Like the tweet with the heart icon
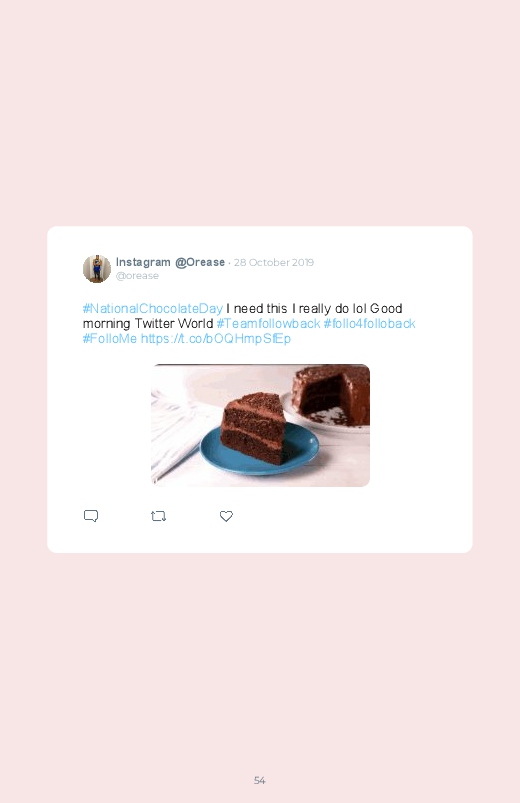The image size is (520, 803). [x=226, y=516]
